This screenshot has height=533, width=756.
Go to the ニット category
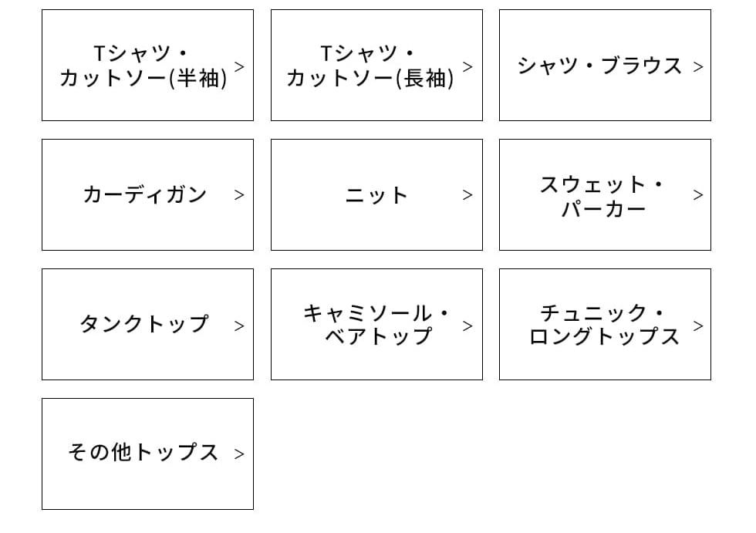(376, 195)
